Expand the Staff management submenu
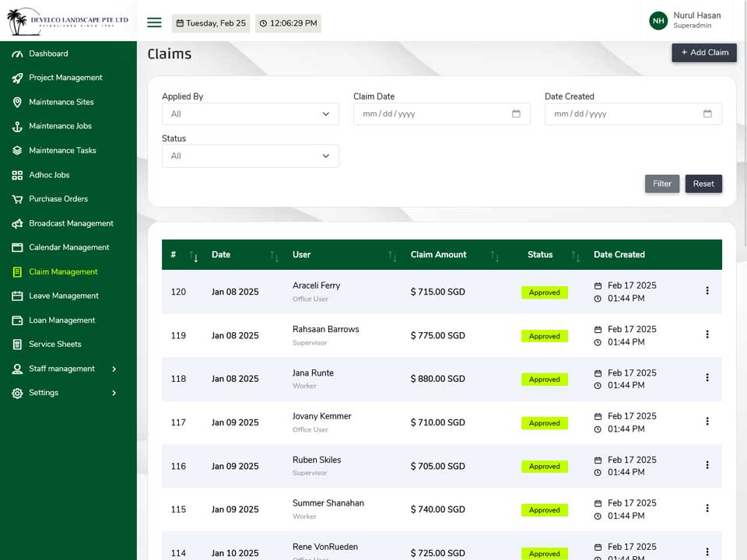 pyautogui.click(x=114, y=369)
